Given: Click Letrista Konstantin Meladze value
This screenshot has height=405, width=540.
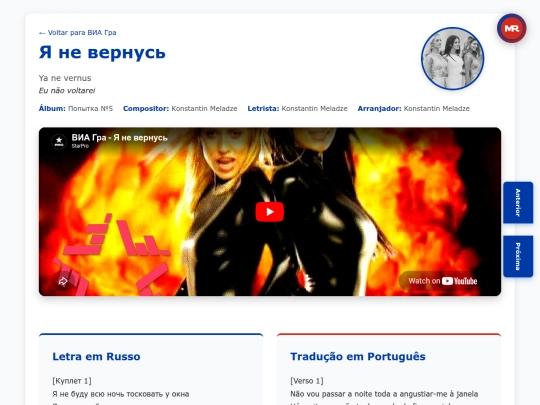Looking at the screenshot, I should [314, 108].
